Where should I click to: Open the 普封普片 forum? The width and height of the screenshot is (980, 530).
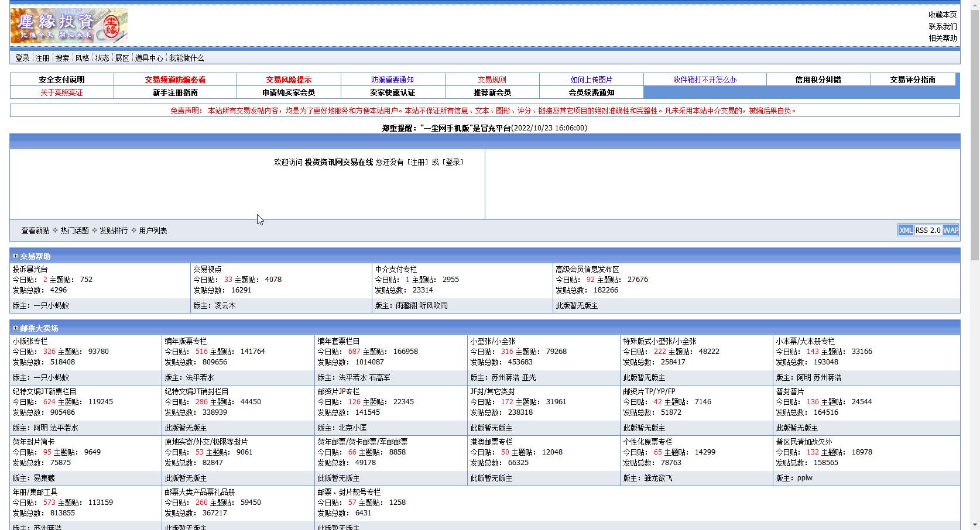(790, 391)
